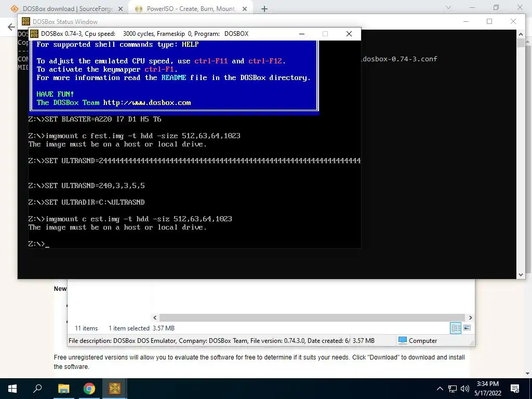Click '1 item selected 3.57 MB' text
The height and width of the screenshot is (399, 532).
pos(141,328)
